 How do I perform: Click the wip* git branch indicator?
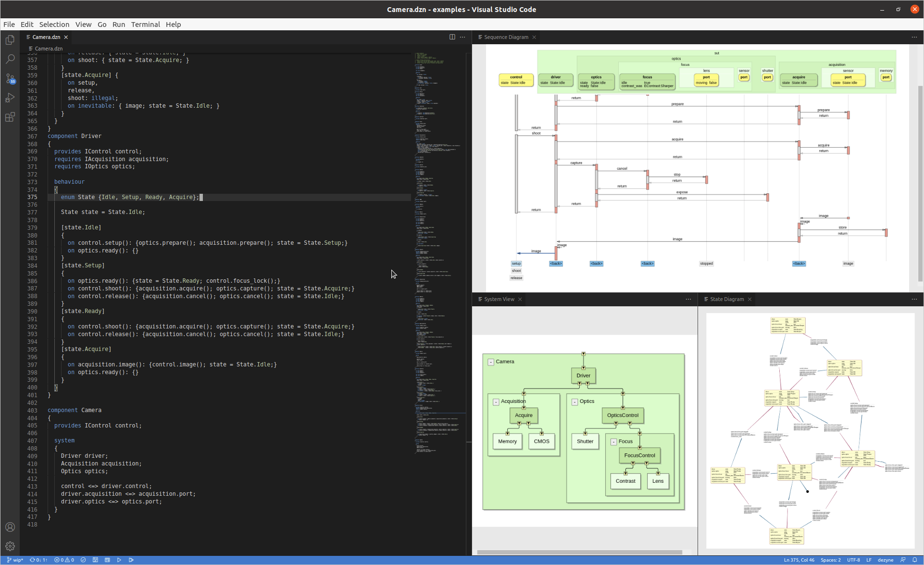(15, 560)
